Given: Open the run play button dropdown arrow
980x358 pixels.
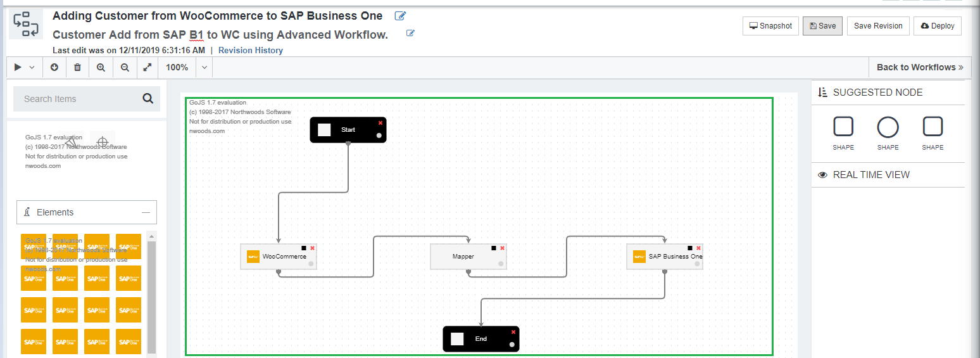Looking at the screenshot, I should click(32, 67).
